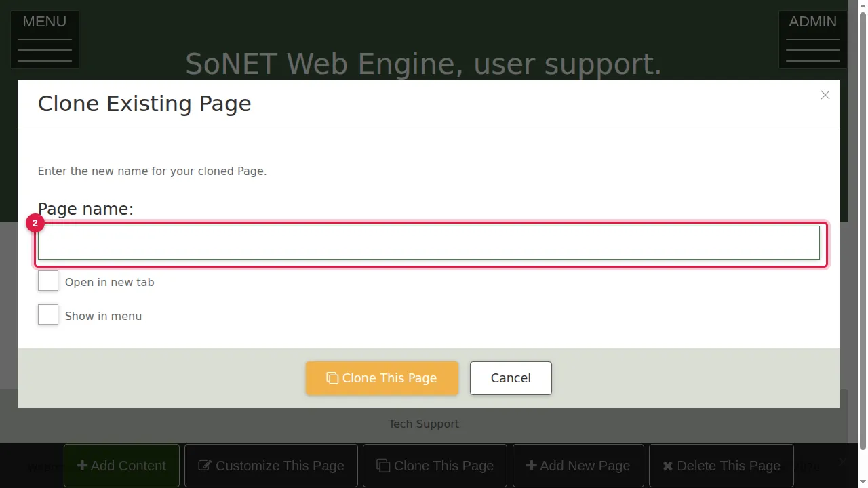The width and height of the screenshot is (868, 488).
Task: Click the page vertical scrollbar
Action: 862,230
